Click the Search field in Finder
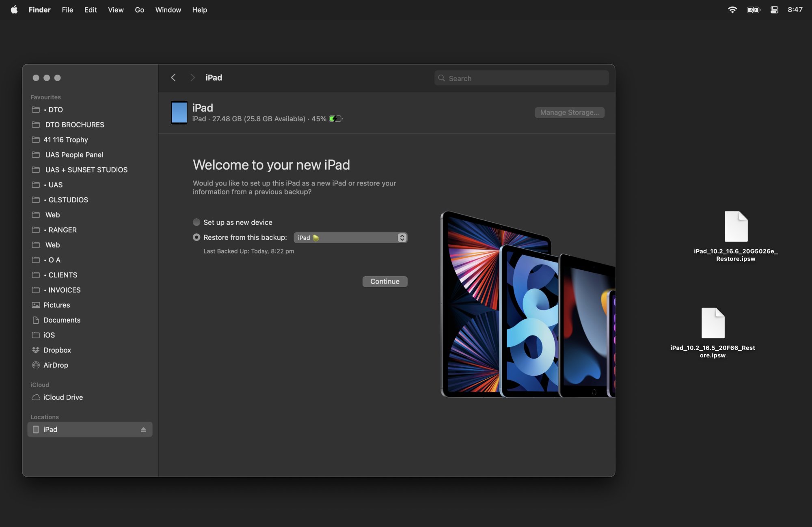This screenshot has height=527, width=812. tap(521, 78)
